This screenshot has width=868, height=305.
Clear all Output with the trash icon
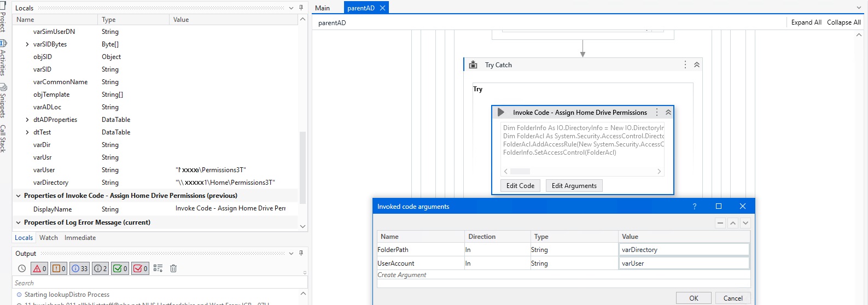click(173, 268)
